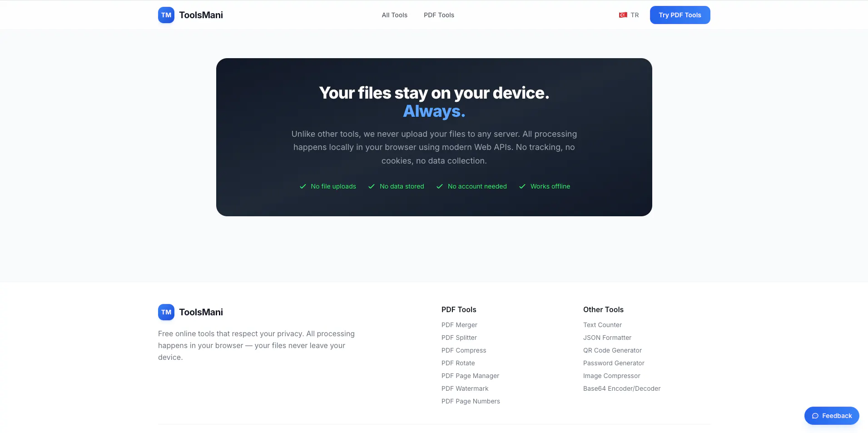Click the No file uploads checkmark icon

point(303,186)
